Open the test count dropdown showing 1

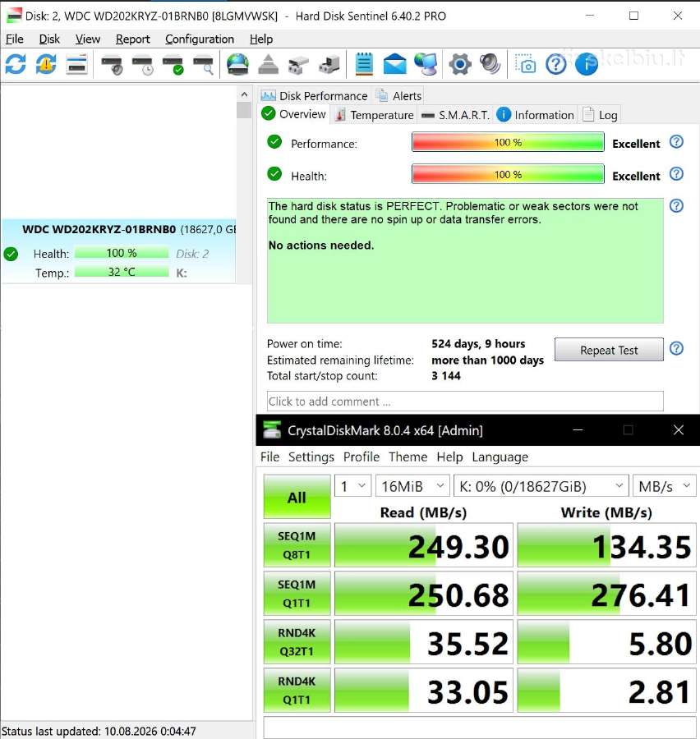pos(352,486)
